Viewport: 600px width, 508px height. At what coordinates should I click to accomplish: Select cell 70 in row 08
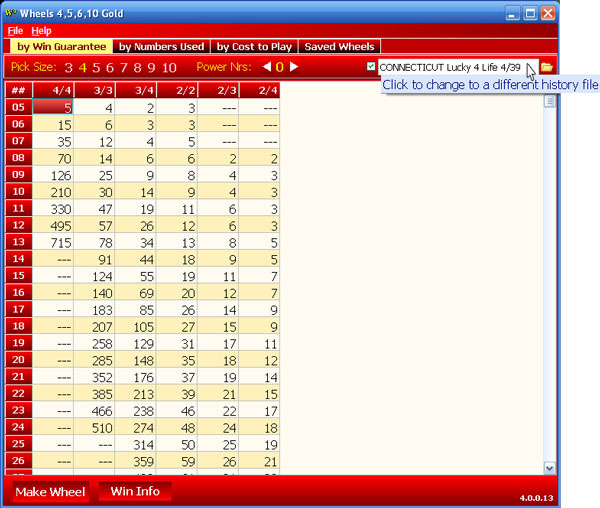[53, 158]
